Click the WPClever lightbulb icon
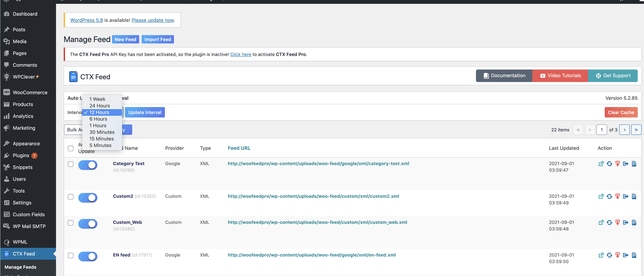 [7, 77]
